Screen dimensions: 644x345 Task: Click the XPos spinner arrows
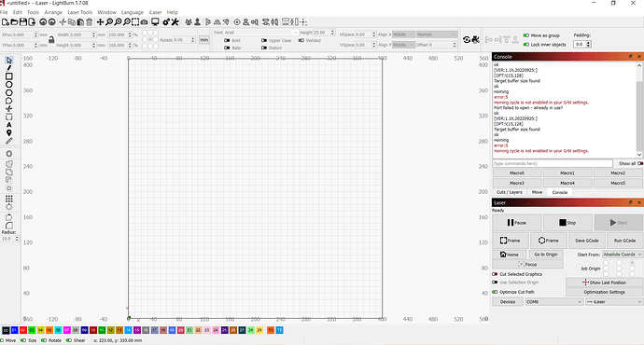click(x=35, y=34)
